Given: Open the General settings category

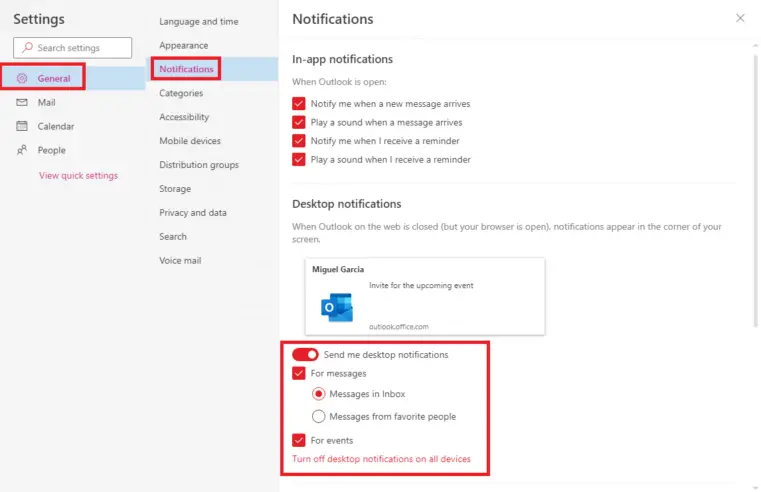Looking at the screenshot, I should click(x=73, y=78).
